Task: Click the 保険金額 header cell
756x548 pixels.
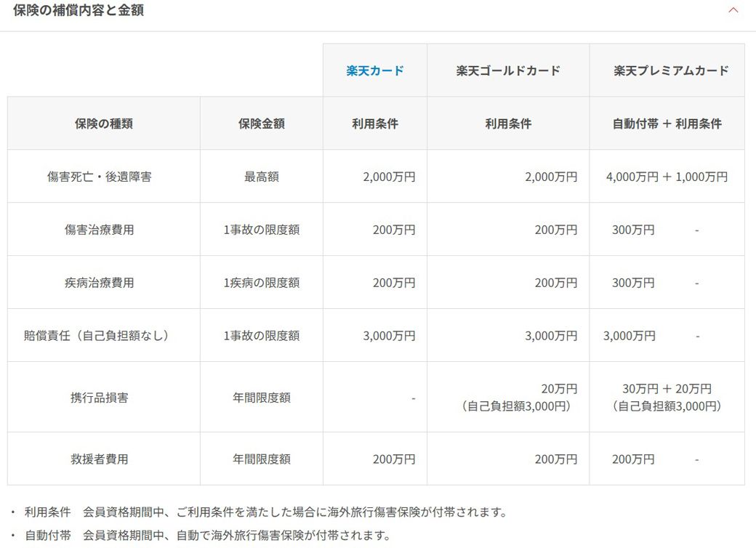Action: (260, 123)
